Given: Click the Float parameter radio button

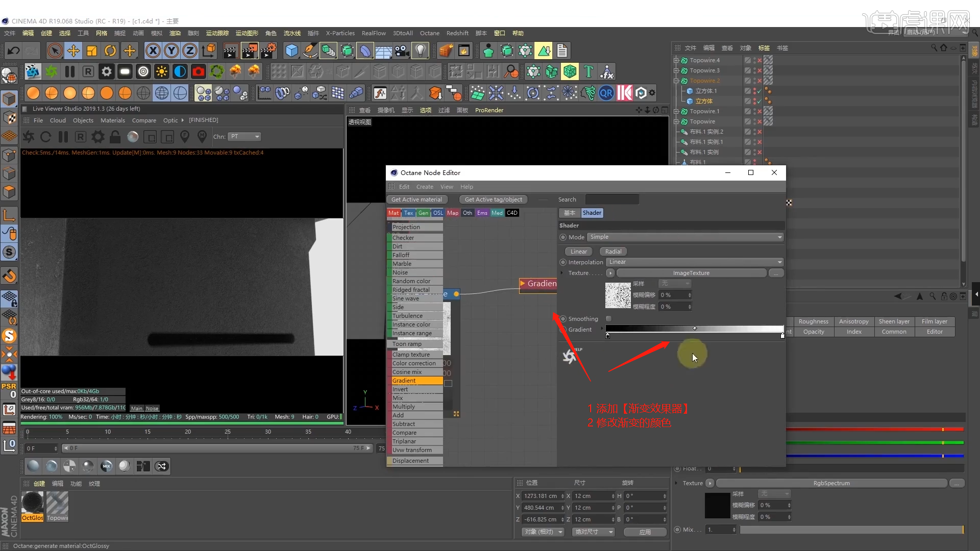Looking at the screenshot, I should (x=677, y=468).
